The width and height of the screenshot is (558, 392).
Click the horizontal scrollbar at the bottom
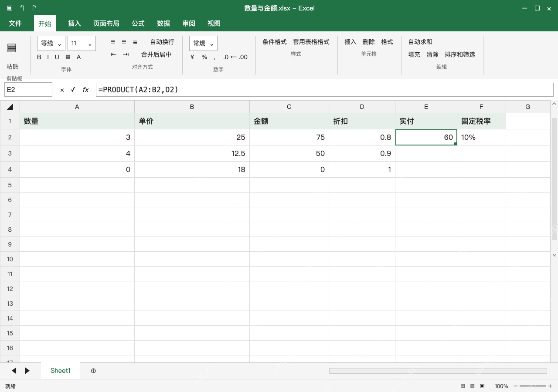click(438, 371)
